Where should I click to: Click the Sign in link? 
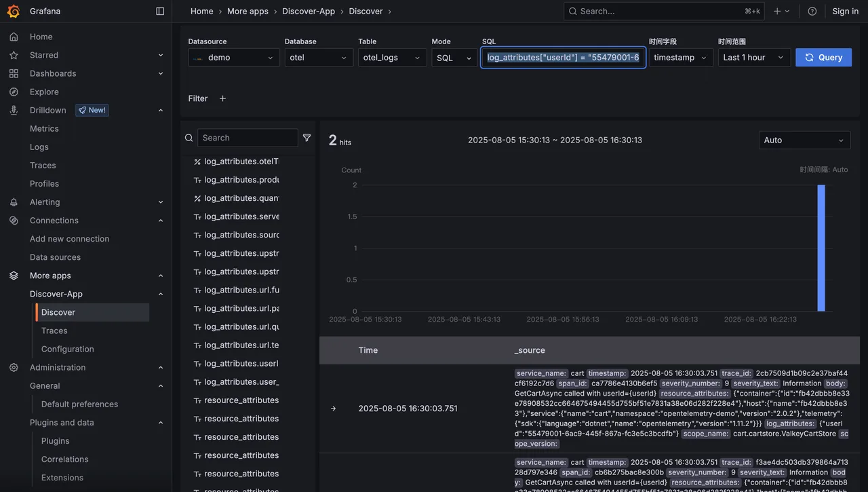click(x=845, y=11)
